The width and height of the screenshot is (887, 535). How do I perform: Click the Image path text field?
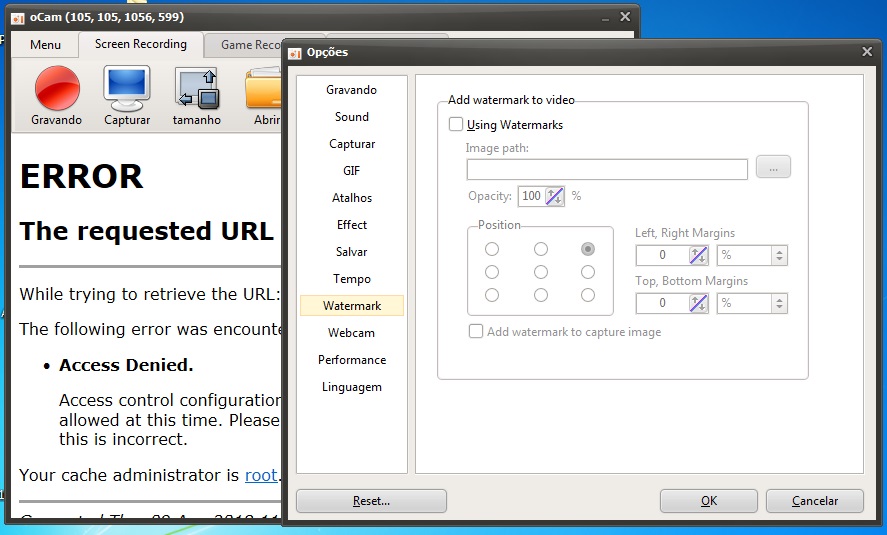[x=607, y=169]
